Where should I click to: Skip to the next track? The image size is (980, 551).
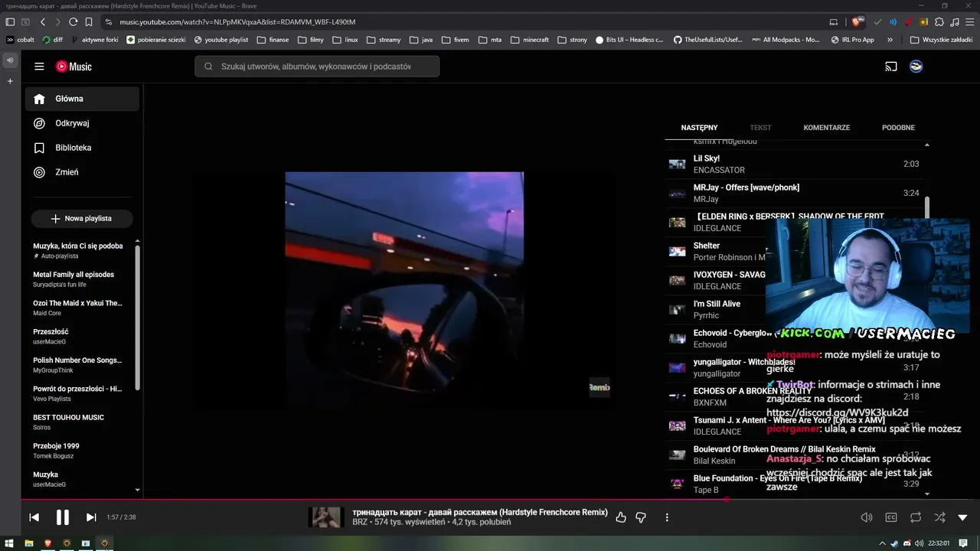(x=91, y=517)
